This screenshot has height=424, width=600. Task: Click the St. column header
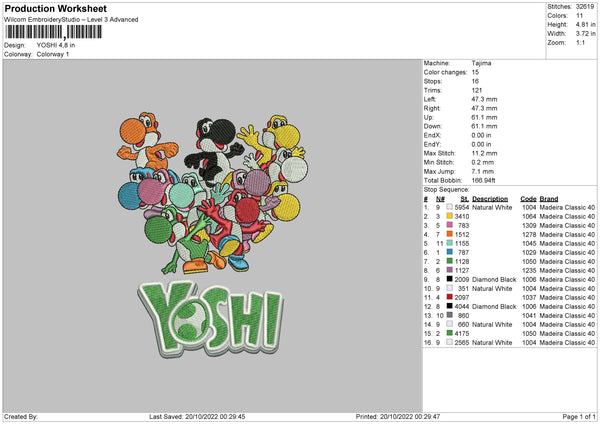point(464,198)
